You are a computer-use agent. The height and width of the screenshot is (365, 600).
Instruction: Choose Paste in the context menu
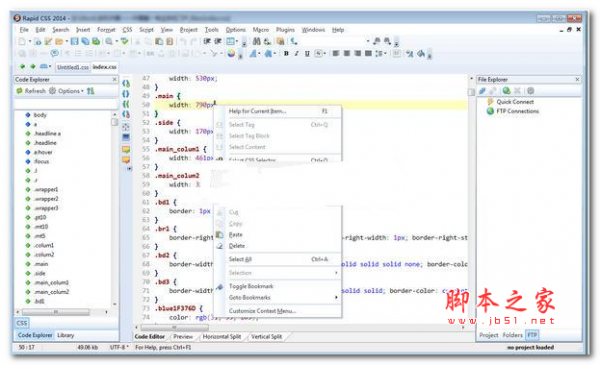pyautogui.click(x=277, y=235)
